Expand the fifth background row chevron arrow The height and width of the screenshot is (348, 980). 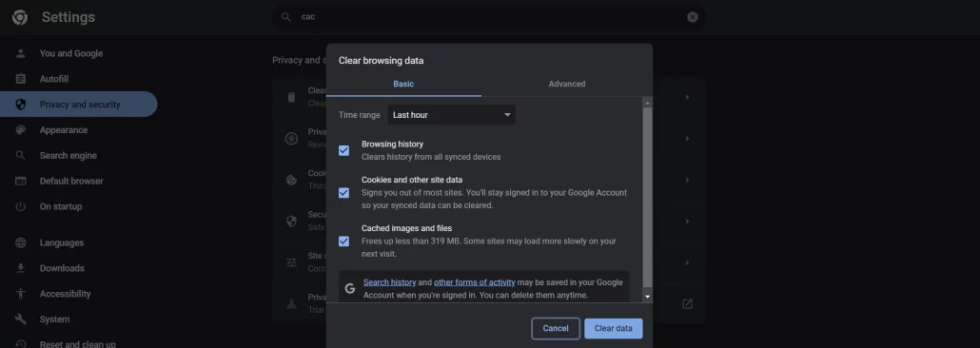tap(687, 262)
